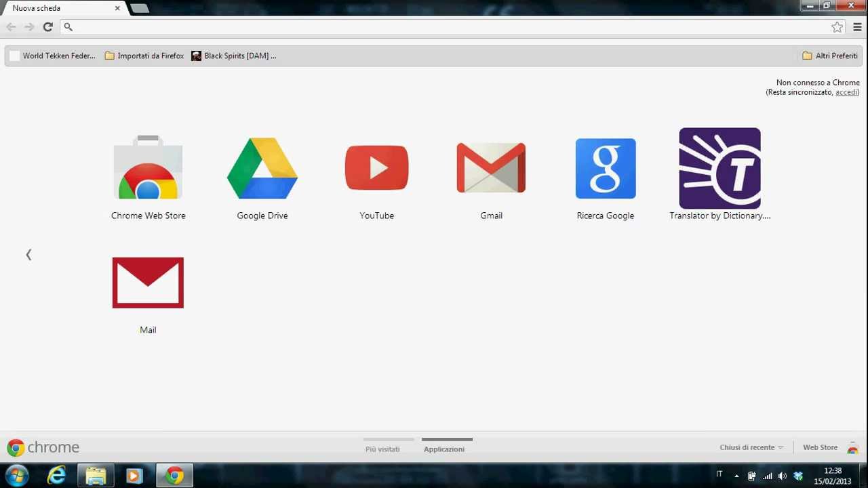Viewport: 868px width, 488px height.
Task: Click the IT language indicator
Action: [x=719, y=474]
